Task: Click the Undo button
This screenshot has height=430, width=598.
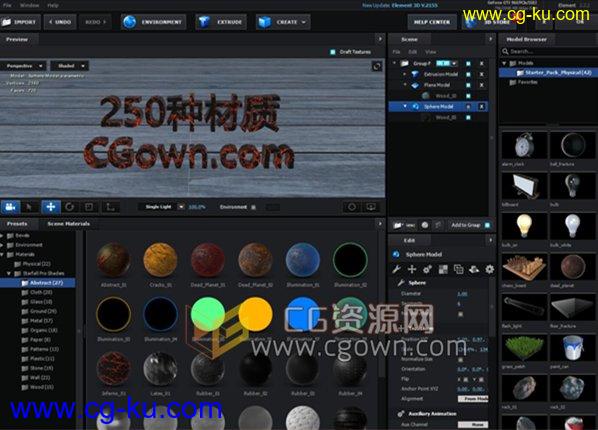Action: (60, 22)
